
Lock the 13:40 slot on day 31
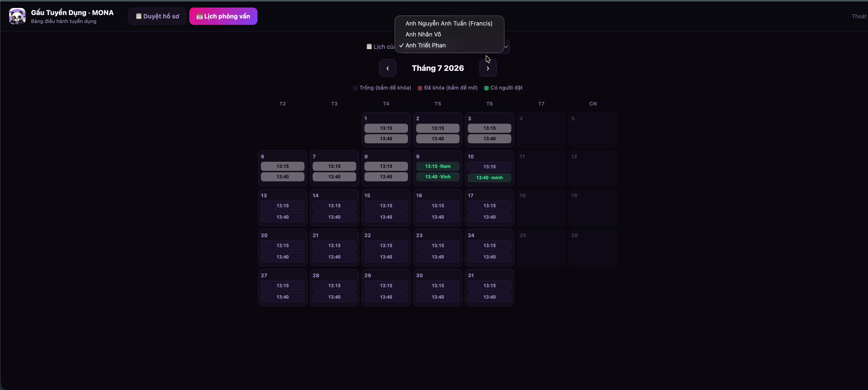pyautogui.click(x=489, y=297)
